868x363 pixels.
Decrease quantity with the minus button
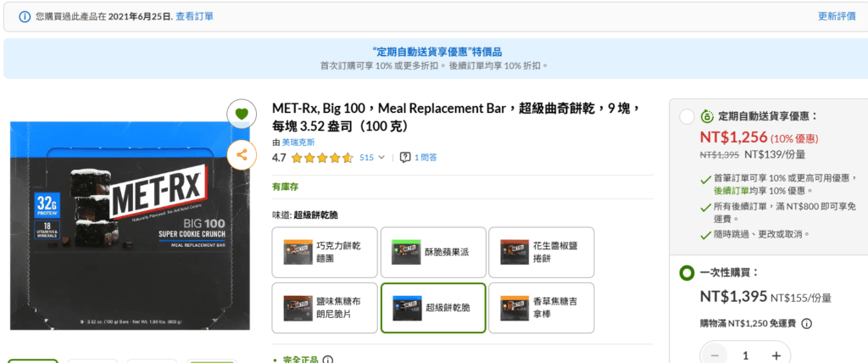click(715, 355)
